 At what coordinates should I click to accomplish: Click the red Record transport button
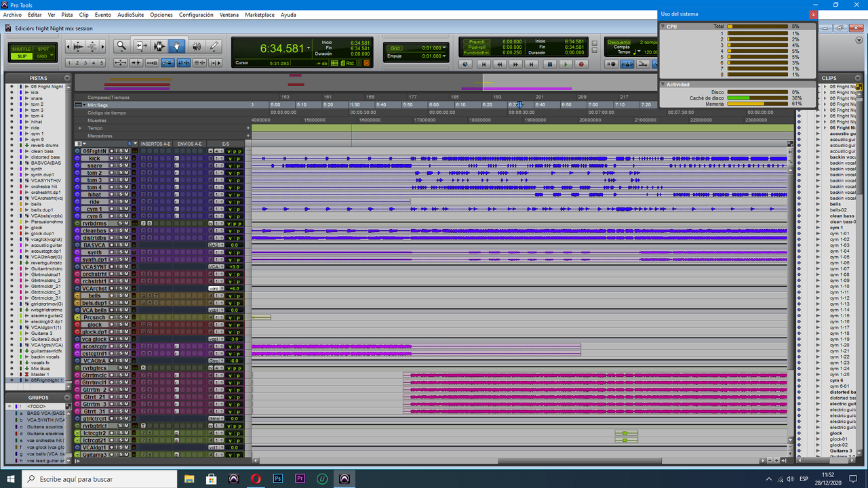point(581,64)
